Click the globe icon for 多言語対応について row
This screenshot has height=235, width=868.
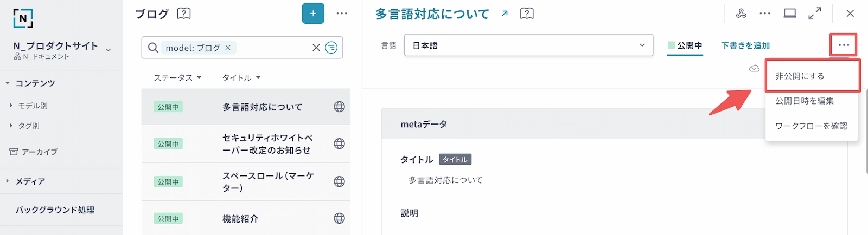339,107
